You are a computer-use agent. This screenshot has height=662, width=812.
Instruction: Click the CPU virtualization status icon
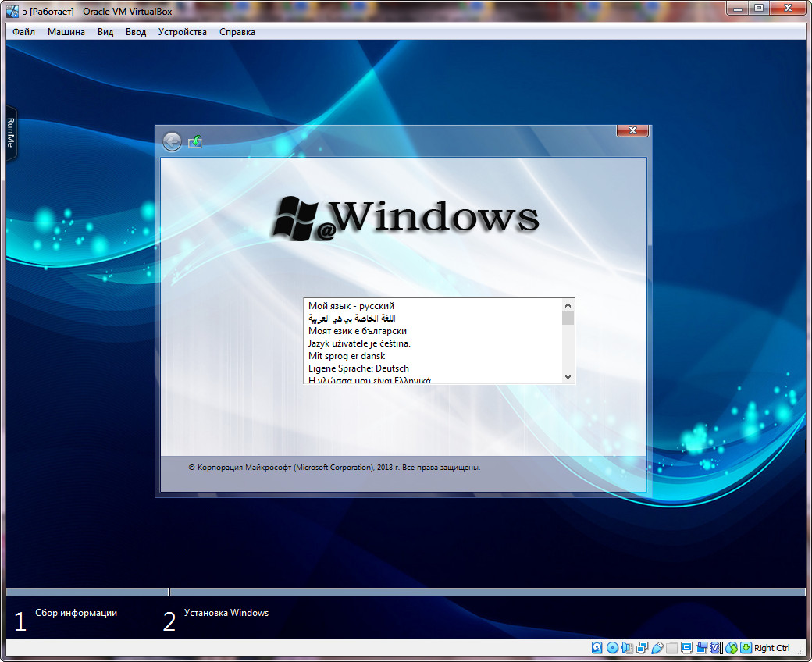point(716,647)
